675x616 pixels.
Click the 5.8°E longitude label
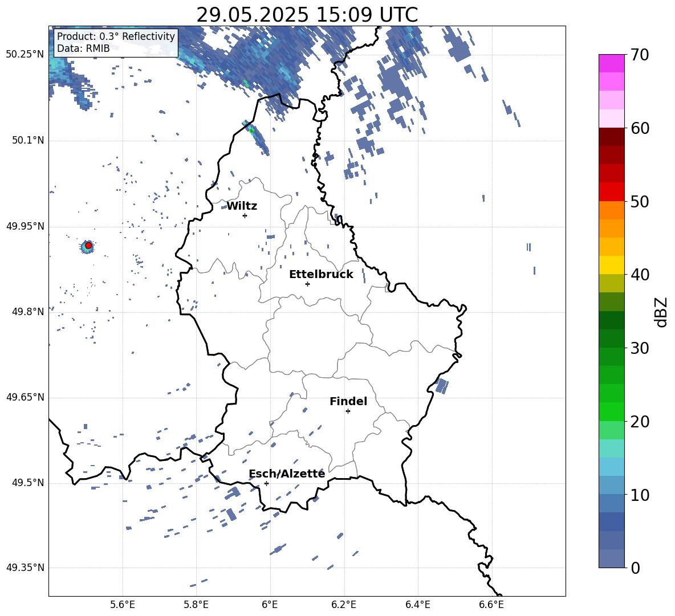[196, 605]
